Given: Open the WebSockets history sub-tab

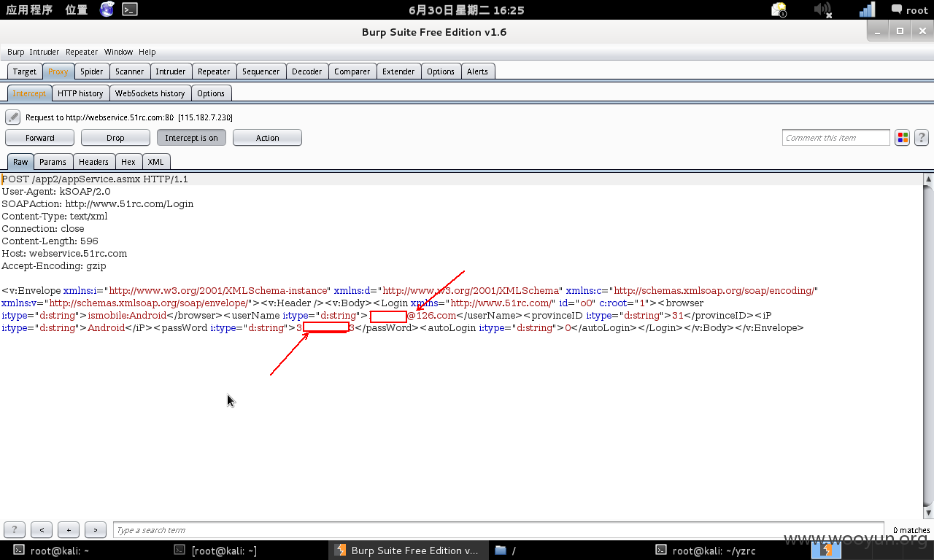Looking at the screenshot, I should [x=150, y=93].
